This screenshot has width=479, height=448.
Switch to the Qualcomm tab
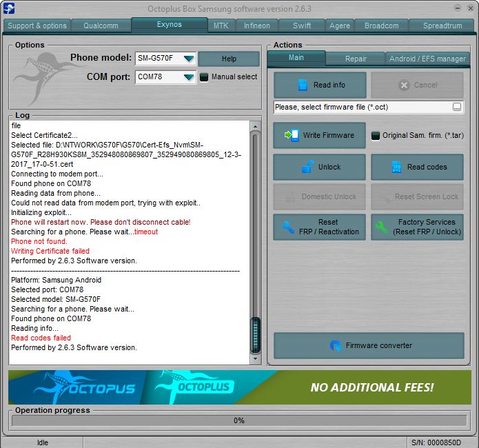pyautogui.click(x=101, y=26)
